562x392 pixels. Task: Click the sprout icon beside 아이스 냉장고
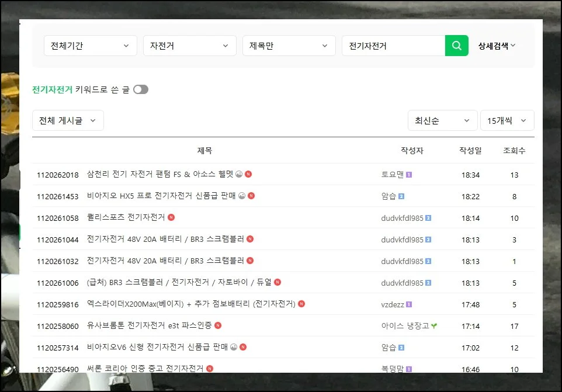(434, 326)
